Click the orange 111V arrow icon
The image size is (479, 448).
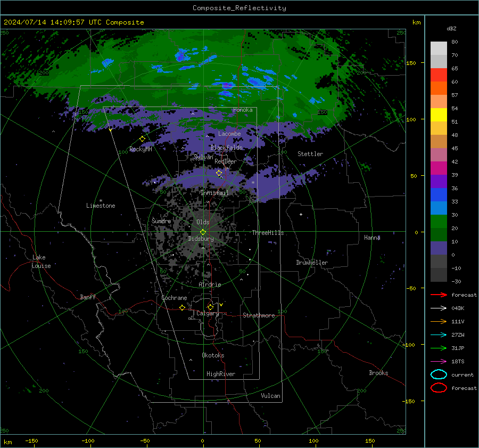coord(439,321)
